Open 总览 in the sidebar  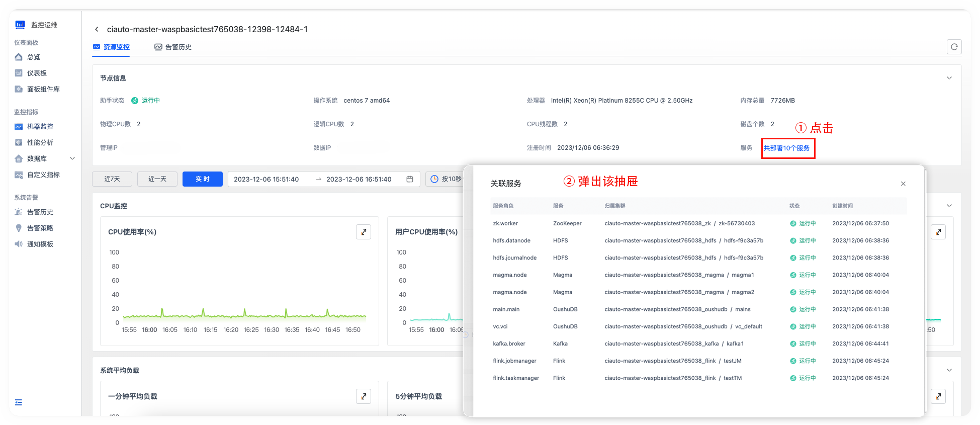click(34, 57)
